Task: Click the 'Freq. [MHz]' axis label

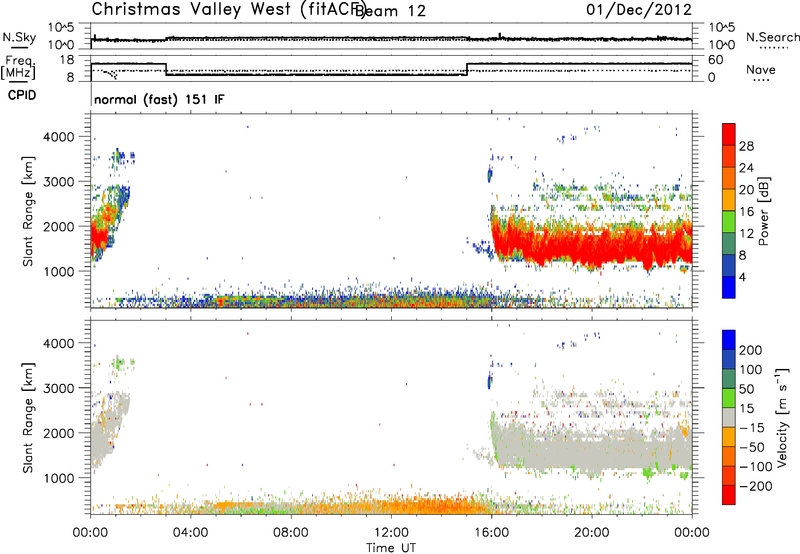Action: [18, 68]
